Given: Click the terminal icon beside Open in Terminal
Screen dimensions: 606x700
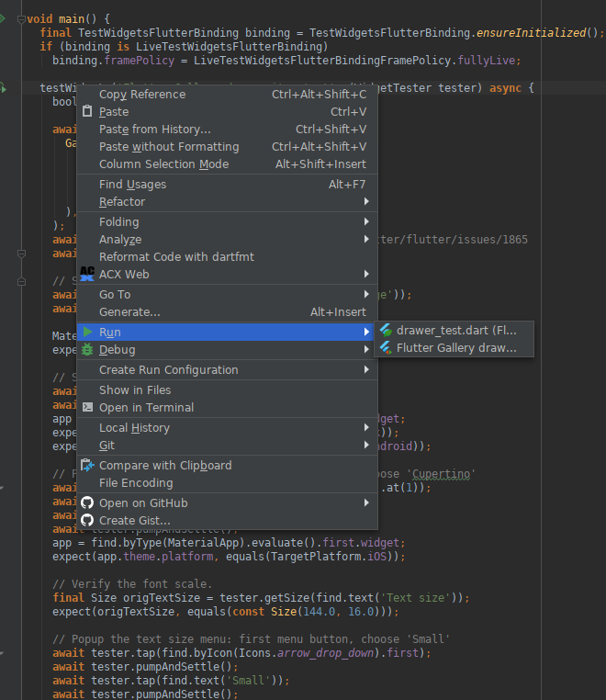Looking at the screenshot, I should [88, 407].
